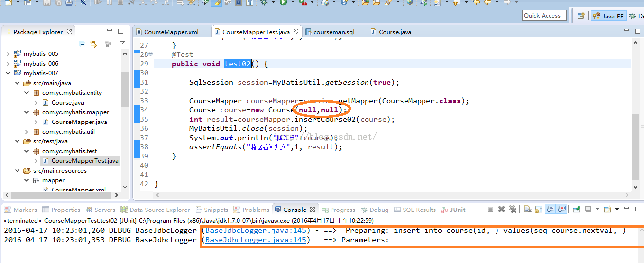
Task: Open the Data Source Explorer tab
Action: (155, 210)
